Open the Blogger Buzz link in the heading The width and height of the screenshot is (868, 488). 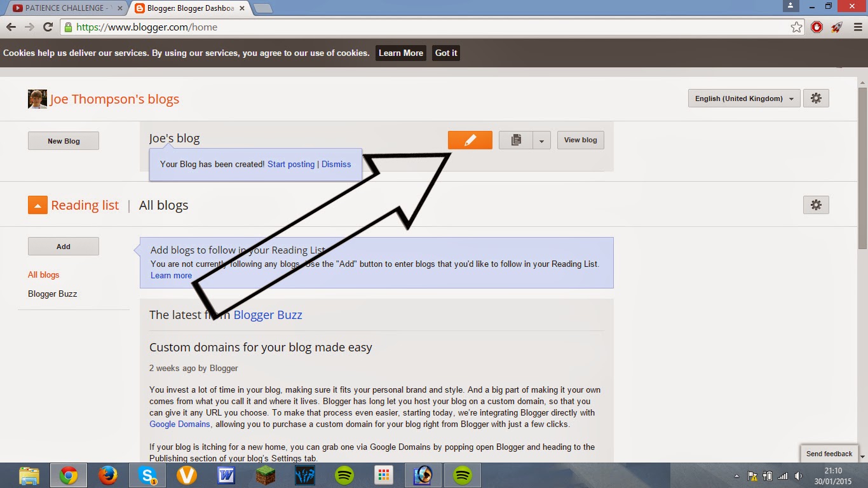coord(268,315)
